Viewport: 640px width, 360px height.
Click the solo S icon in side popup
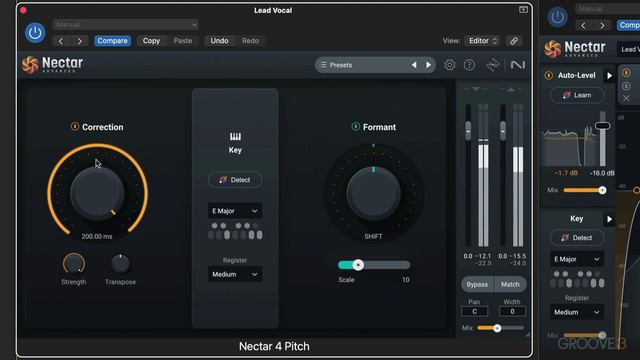[x=626, y=86]
